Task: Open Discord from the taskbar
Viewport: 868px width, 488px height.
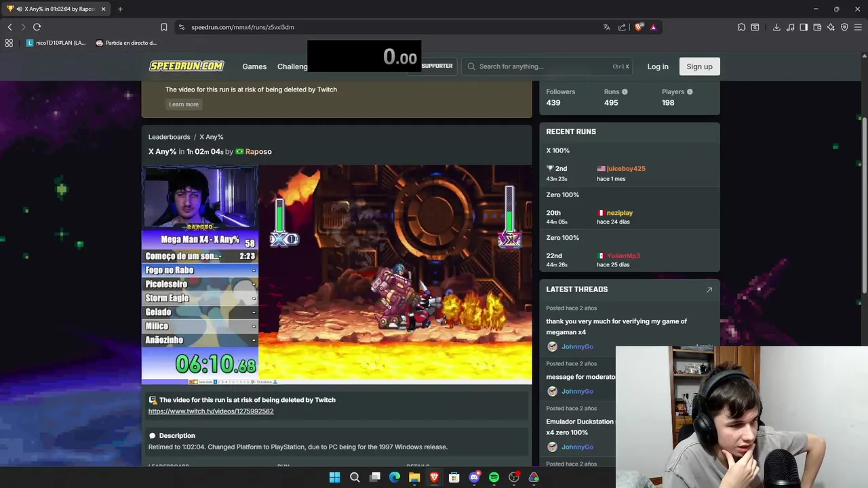Action: tap(474, 477)
